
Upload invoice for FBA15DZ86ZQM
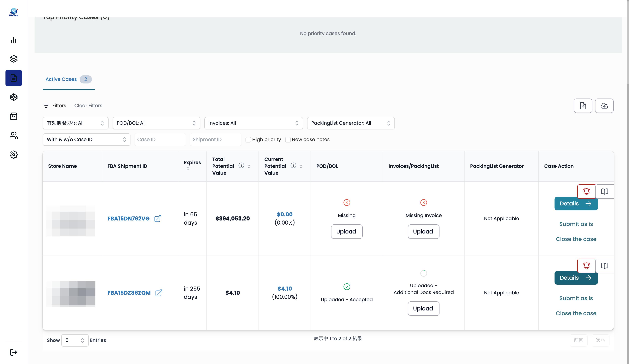pyautogui.click(x=423, y=309)
